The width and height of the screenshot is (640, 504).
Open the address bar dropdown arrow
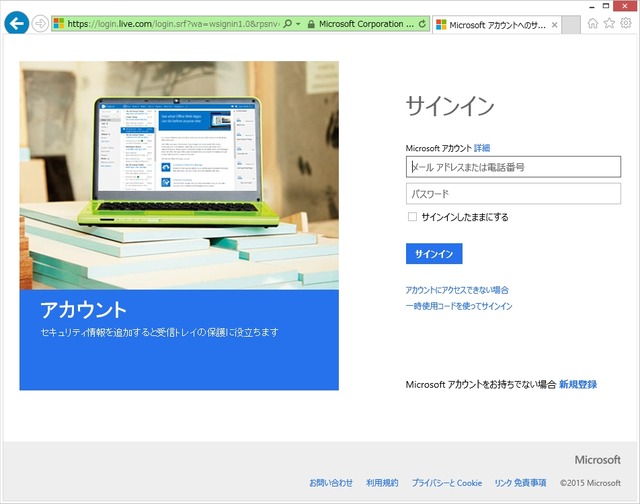(298, 24)
